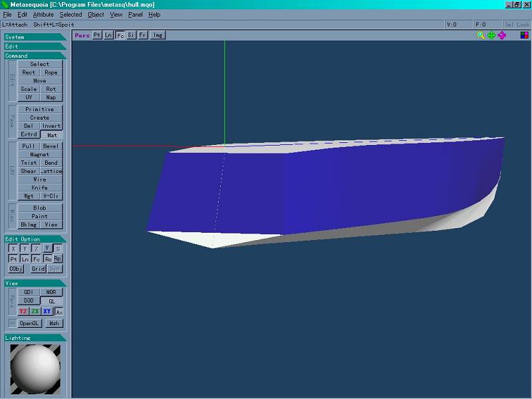The width and height of the screenshot is (532, 399).
Task: Toggle the Pt point display button
Action: [97, 35]
